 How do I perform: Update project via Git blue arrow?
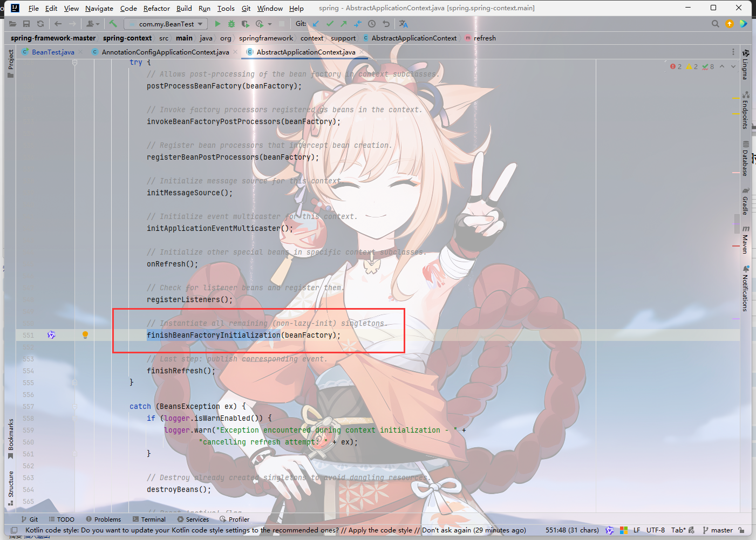tap(316, 24)
